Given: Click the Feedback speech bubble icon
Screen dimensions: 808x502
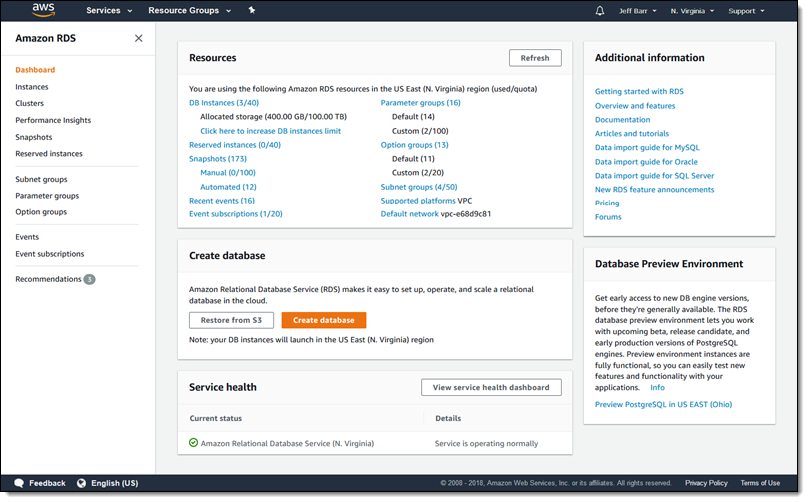Looking at the screenshot, I should tap(20, 483).
